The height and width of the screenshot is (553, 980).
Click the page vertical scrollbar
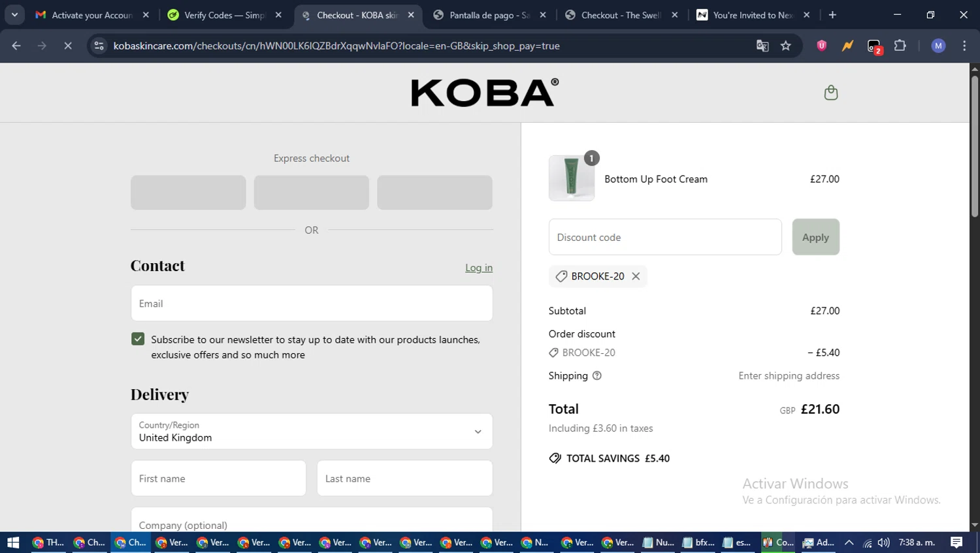click(975, 146)
